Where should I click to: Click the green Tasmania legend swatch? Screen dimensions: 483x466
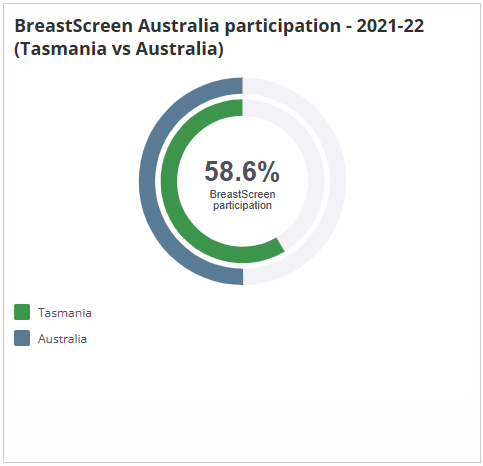22,312
